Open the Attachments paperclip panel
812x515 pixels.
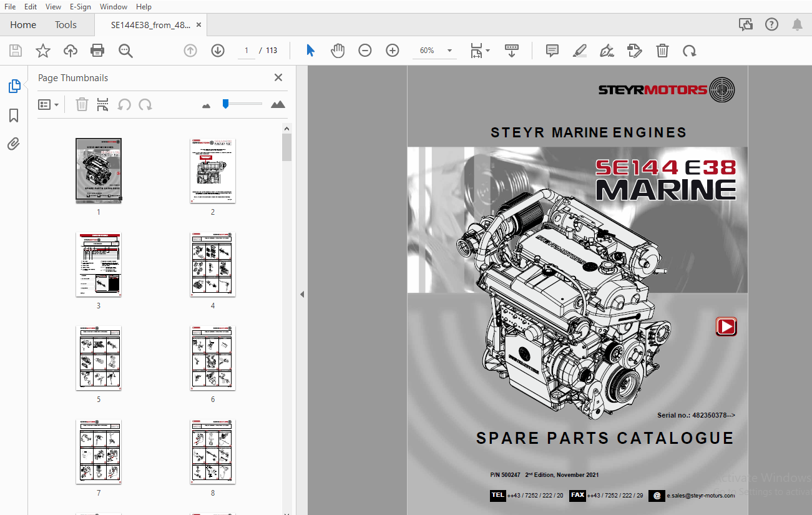pyautogui.click(x=14, y=144)
